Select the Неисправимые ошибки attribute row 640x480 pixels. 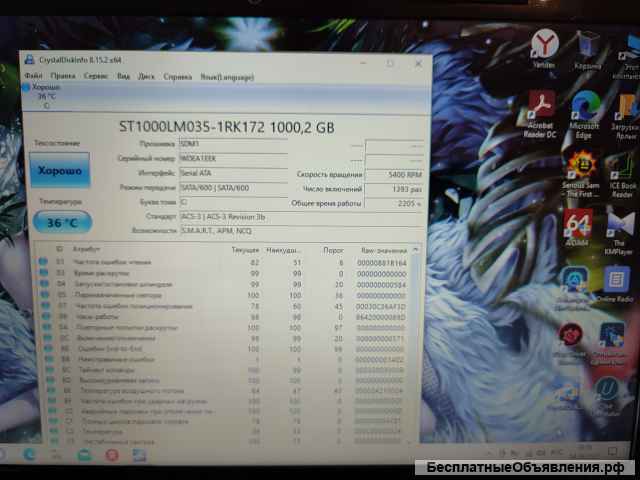(226, 360)
